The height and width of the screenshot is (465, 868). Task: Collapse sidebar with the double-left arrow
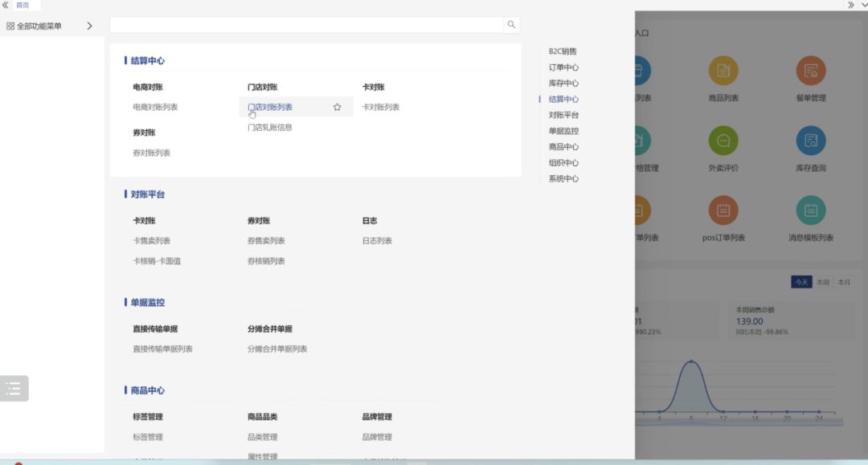coord(5,4)
